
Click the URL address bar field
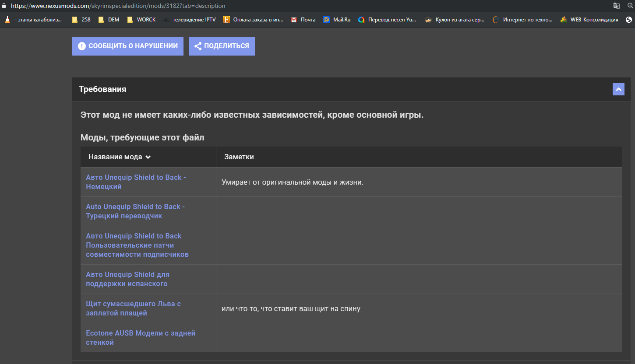[x=307, y=6]
